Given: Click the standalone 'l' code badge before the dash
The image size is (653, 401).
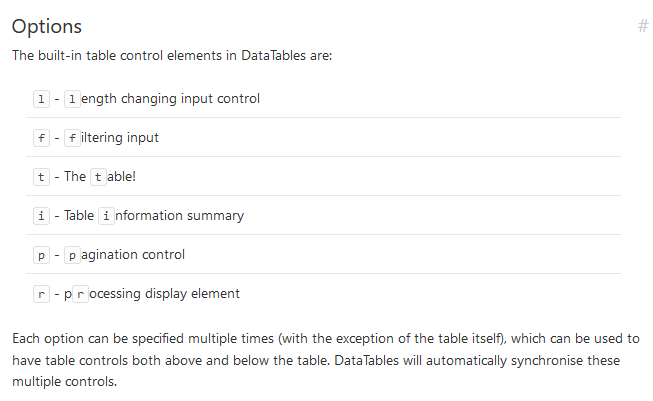Looking at the screenshot, I should click(x=41, y=98).
